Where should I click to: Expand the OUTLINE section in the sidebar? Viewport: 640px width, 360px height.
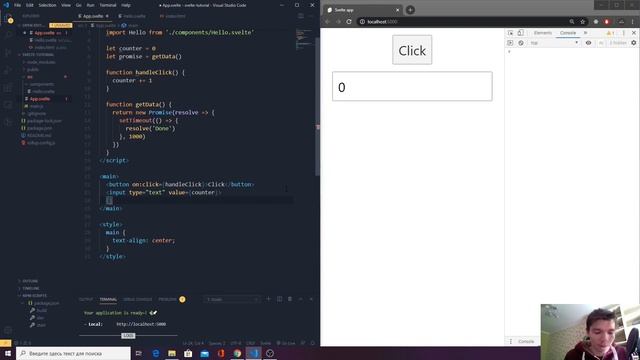tap(30, 281)
